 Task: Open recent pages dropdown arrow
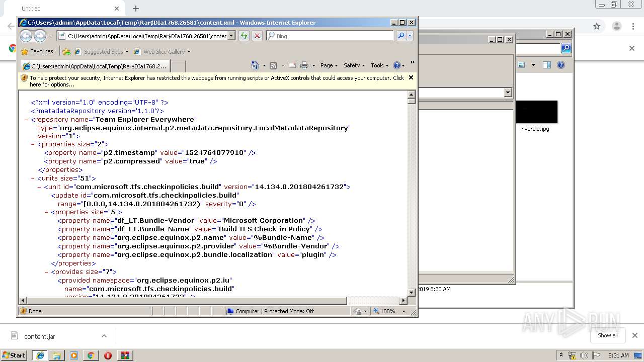(51, 36)
